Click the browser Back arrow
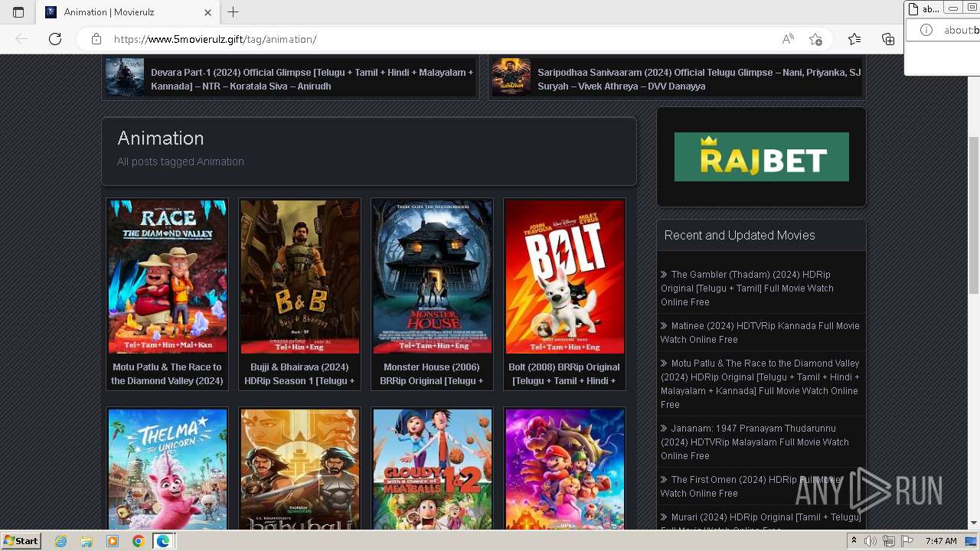 [21, 39]
